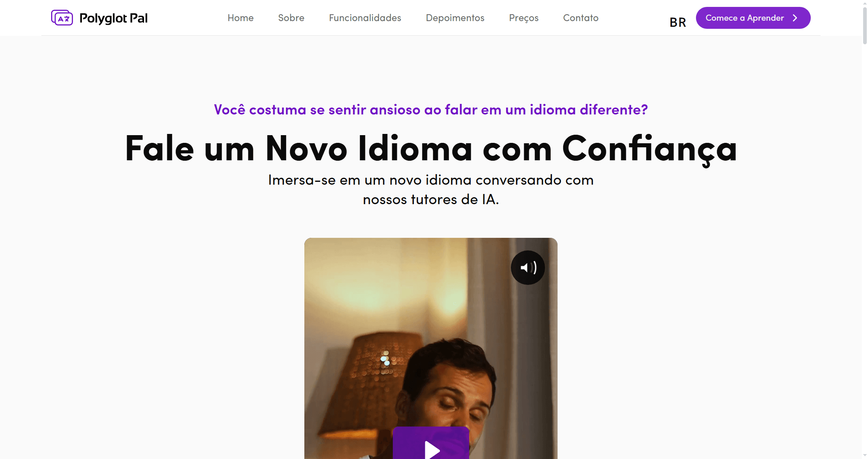
Task: Click the arrow in Comece a Aprender button
Action: [795, 18]
